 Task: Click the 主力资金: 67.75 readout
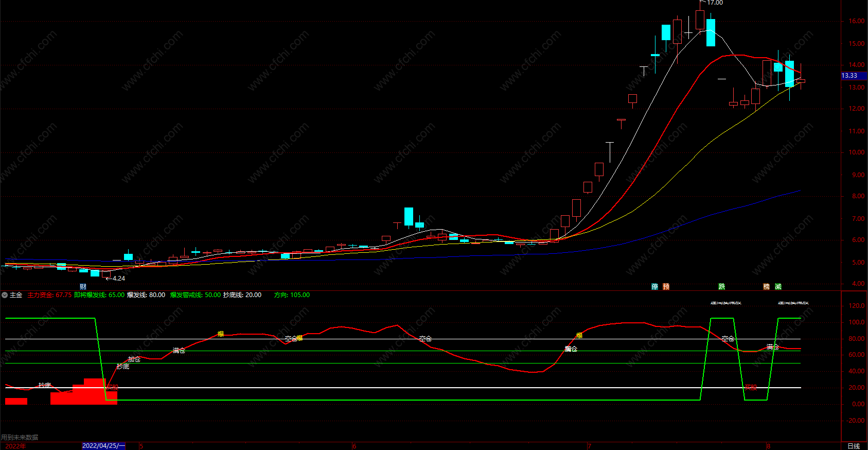coord(49,295)
